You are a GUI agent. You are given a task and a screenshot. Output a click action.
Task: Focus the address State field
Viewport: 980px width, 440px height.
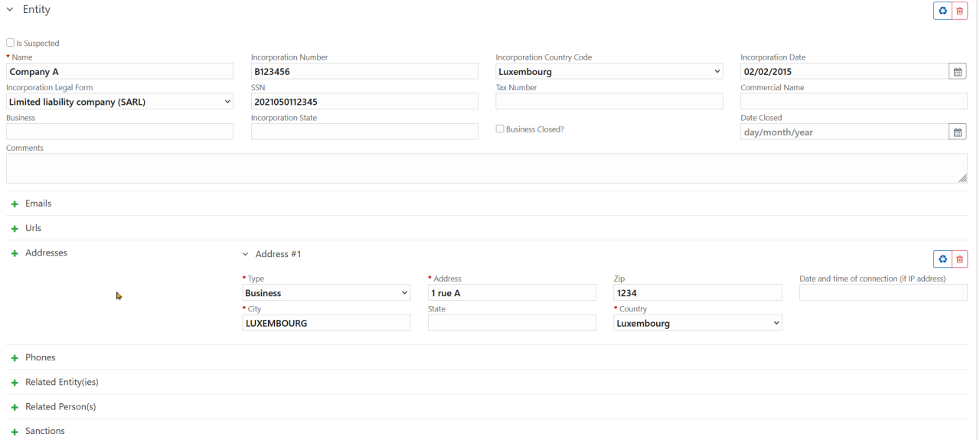pos(512,324)
